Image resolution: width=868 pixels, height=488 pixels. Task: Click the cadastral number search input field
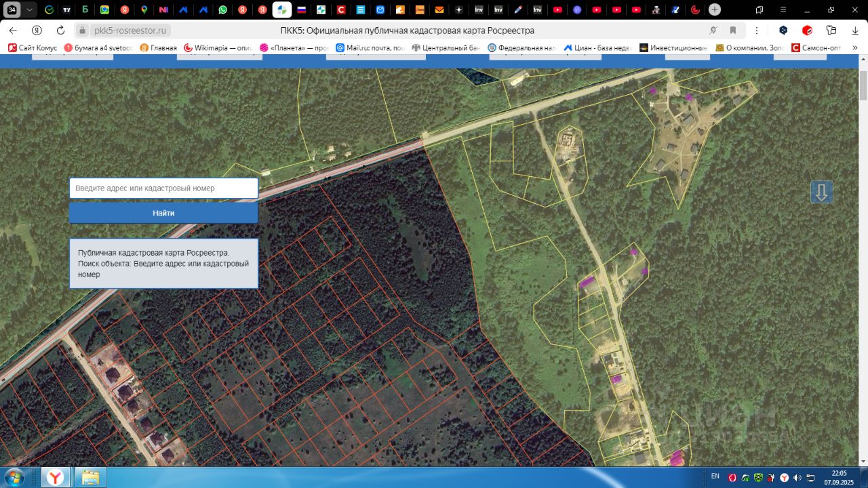click(x=163, y=188)
